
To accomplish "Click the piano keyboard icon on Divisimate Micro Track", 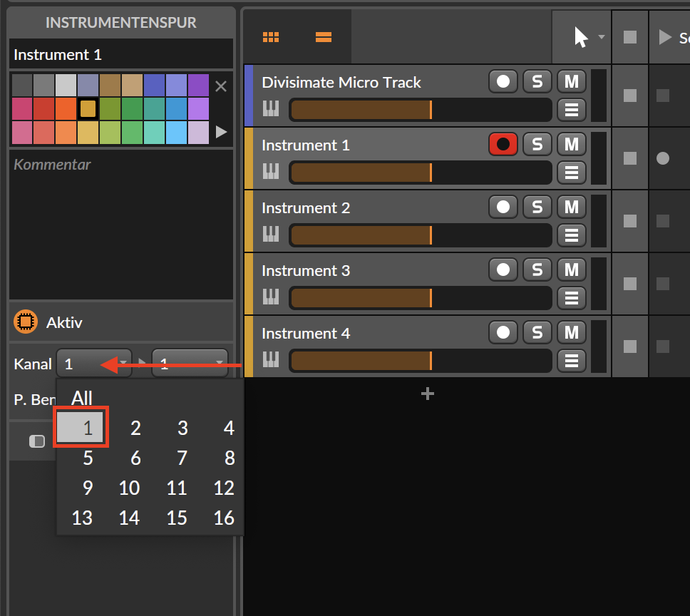I will 272,110.
